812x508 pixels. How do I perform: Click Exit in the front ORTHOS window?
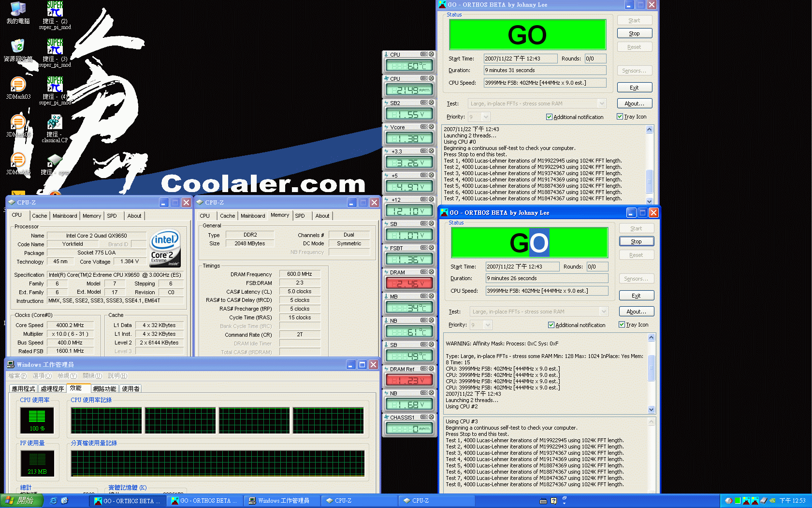[636, 296]
